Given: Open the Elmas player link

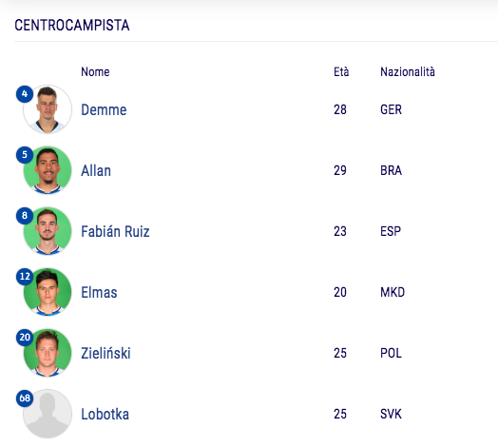Looking at the screenshot, I should 99,293.
